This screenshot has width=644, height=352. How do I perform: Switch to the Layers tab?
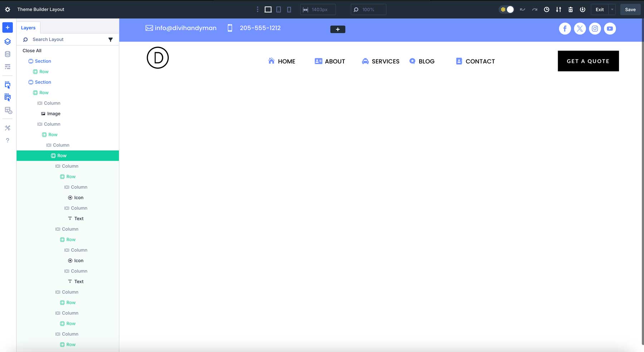(x=28, y=28)
